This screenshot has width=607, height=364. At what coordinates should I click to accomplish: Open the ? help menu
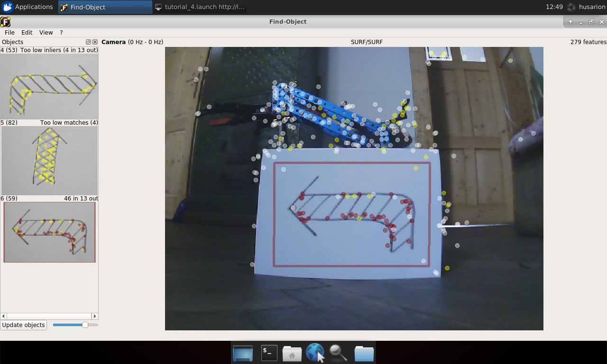pyautogui.click(x=61, y=33)
